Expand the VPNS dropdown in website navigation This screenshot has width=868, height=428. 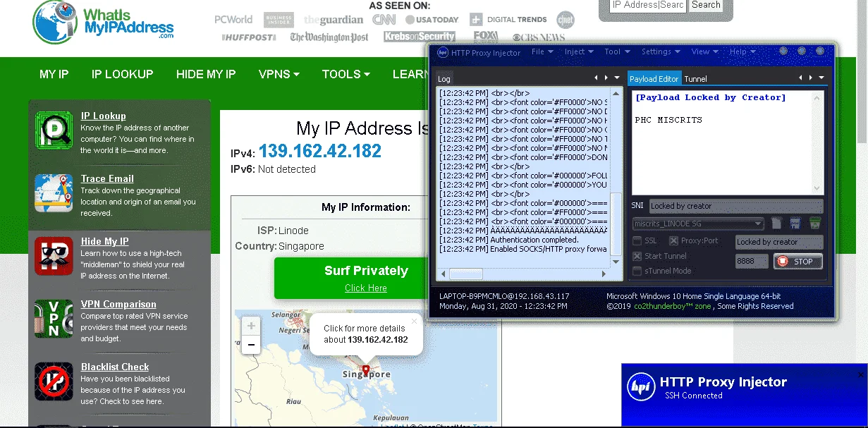click(279, 74)
